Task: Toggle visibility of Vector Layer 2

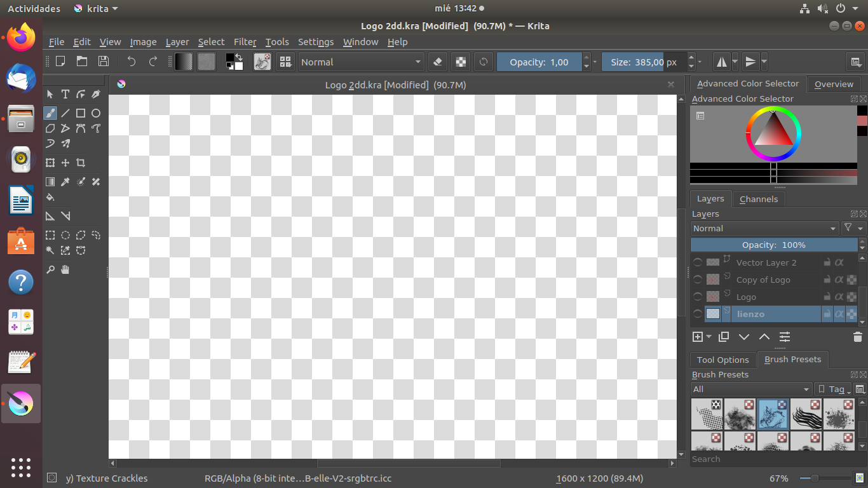Action: coord(697,262)
